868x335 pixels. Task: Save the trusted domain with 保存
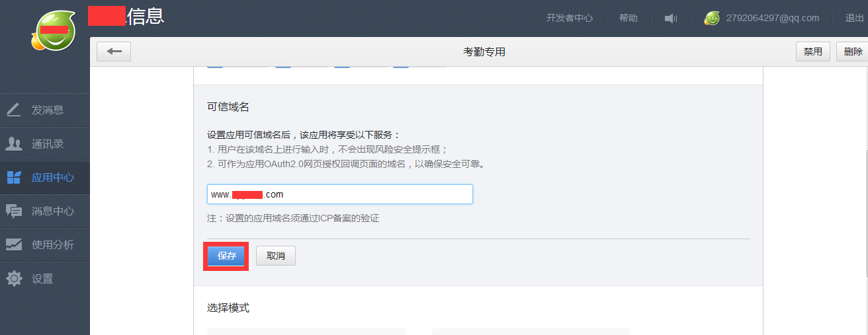point(226,256)
